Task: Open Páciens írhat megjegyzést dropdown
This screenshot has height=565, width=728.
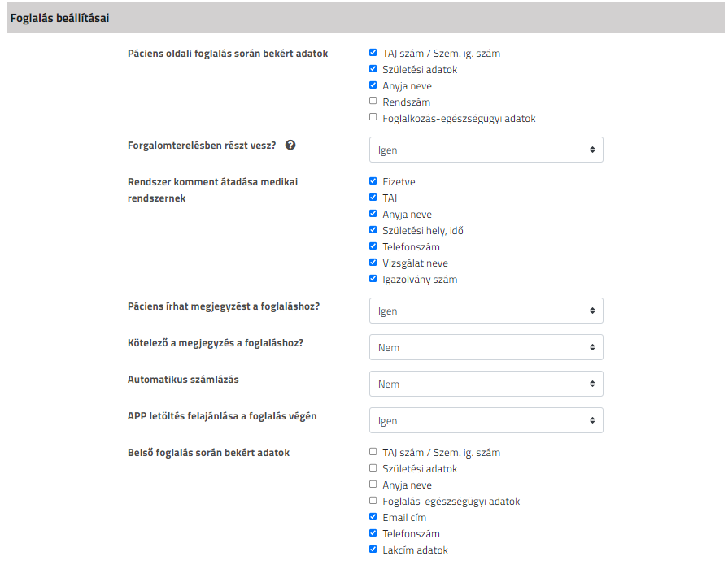Action: point(486,311)
